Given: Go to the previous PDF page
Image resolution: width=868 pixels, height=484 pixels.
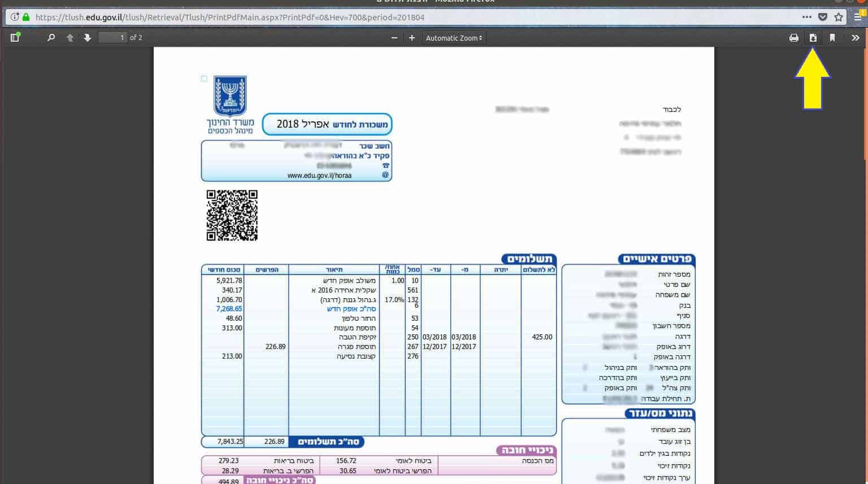Looking at the screenshot, I should coord(70,38).
